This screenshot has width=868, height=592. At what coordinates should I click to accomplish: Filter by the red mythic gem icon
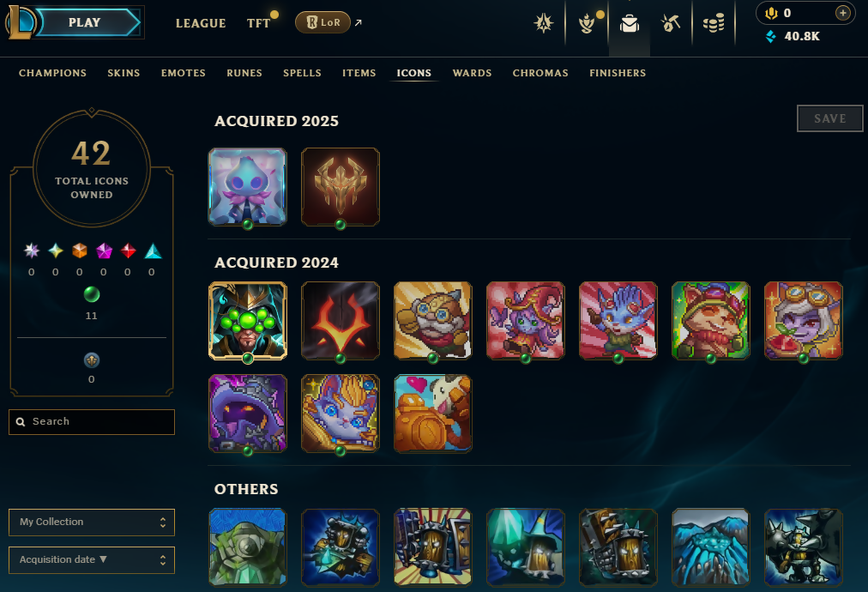tap(129, 251)
